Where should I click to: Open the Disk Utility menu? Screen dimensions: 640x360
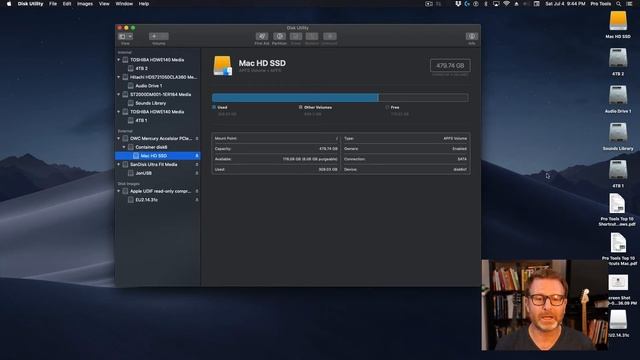pos(30,4)
